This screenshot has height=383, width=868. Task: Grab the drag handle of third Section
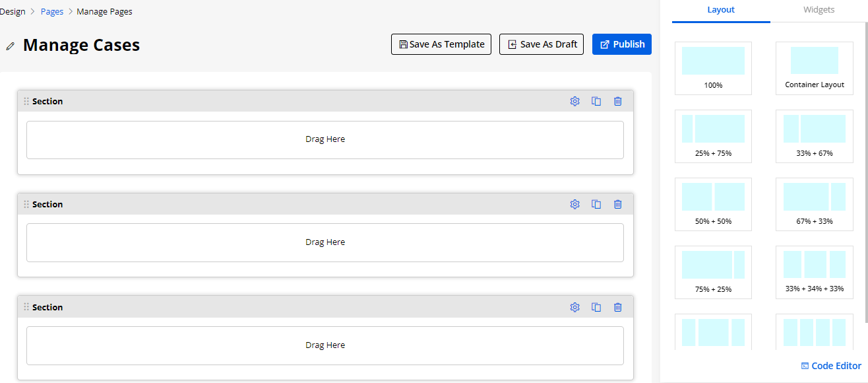(26, 307)
